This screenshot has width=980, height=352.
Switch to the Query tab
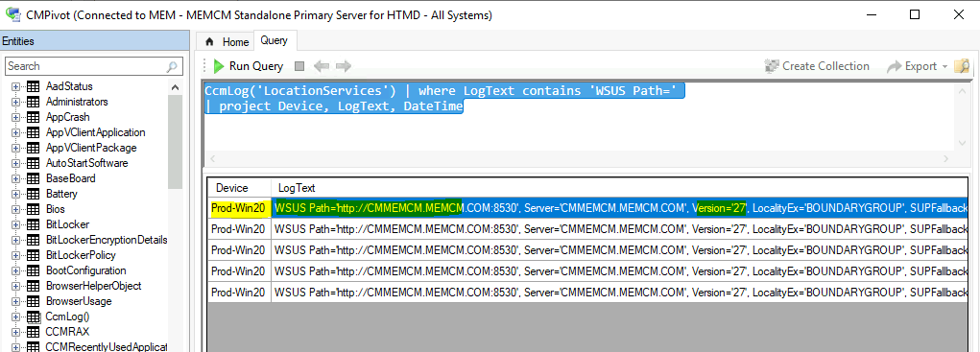(275, 40)
